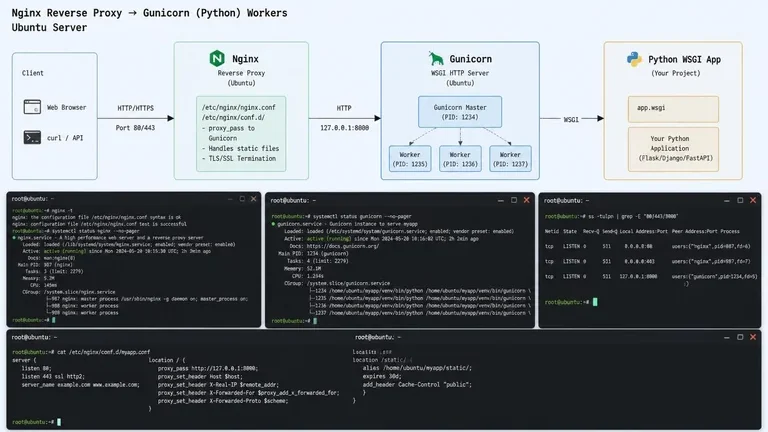
Task: Maximize the nginx status terminal window
Action: point(242,199)
